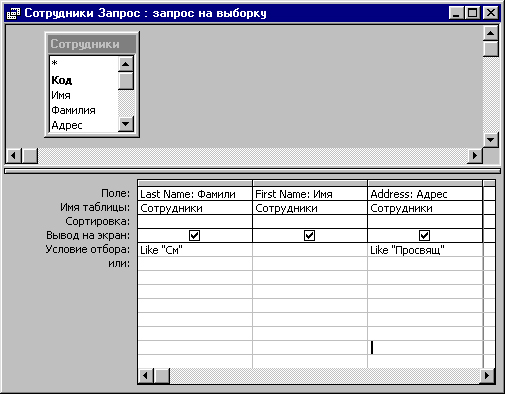The image size is (505, 394).
Task: Click the First Name: Имя field cell
Action: (310, 194)
